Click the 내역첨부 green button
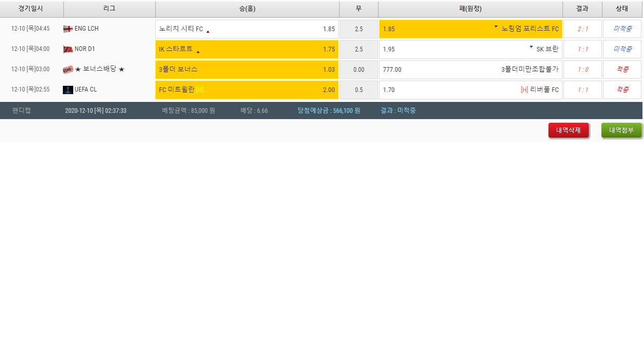644x337 pixels. coord(621,131)
